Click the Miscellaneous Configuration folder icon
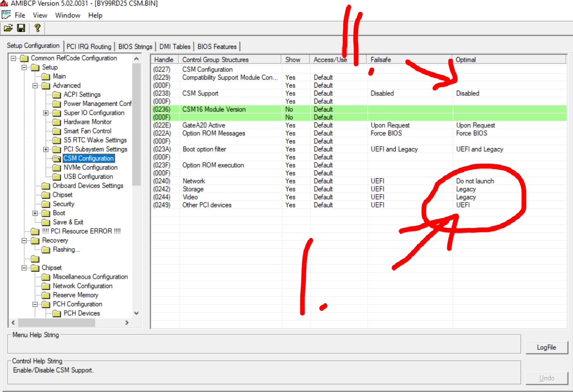 pos(46,277)
